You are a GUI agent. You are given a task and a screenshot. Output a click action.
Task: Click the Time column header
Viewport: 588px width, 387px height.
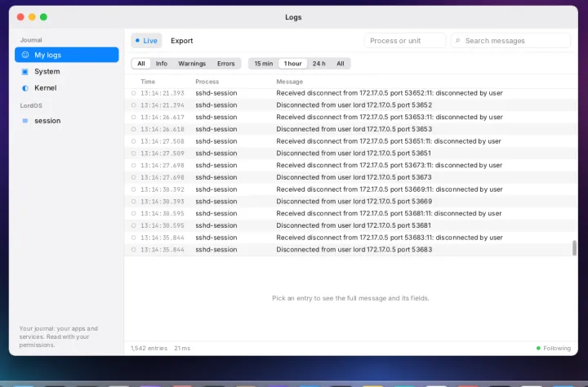point(148,82)
